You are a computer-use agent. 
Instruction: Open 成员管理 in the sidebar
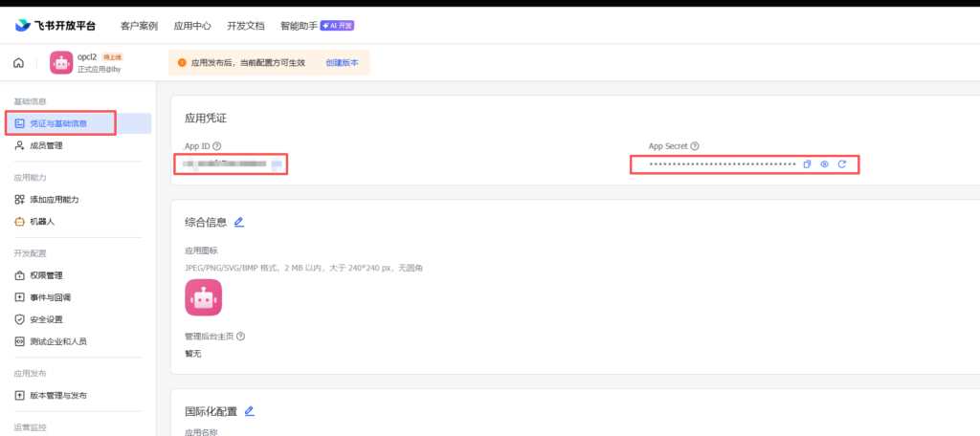[46, 146]
